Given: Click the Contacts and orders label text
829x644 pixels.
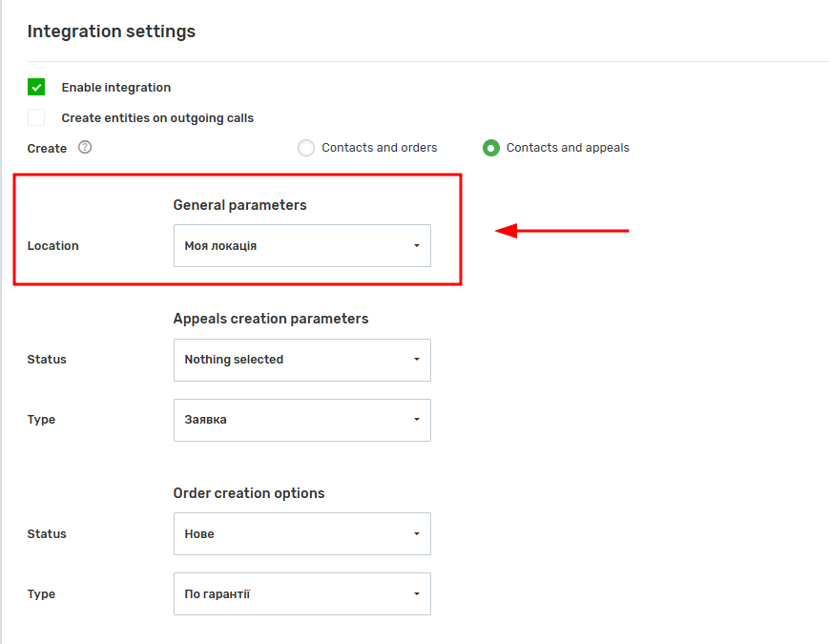Looking at the screenshot, I should pos(380,148).
